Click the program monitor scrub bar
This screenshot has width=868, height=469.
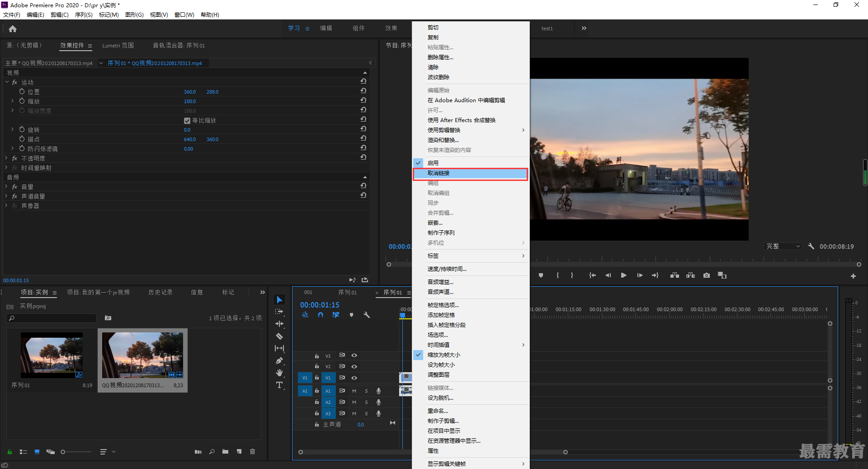(624, 265)
